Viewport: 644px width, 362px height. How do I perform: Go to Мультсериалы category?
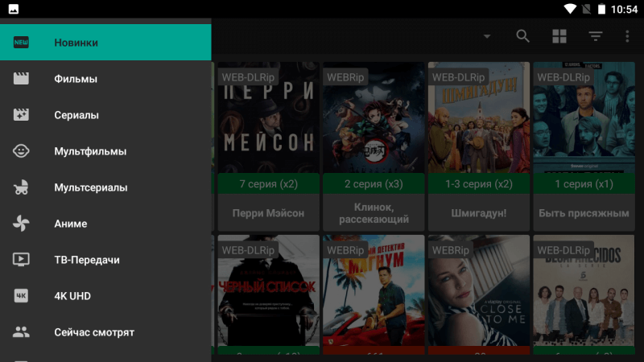click(105, 187)
